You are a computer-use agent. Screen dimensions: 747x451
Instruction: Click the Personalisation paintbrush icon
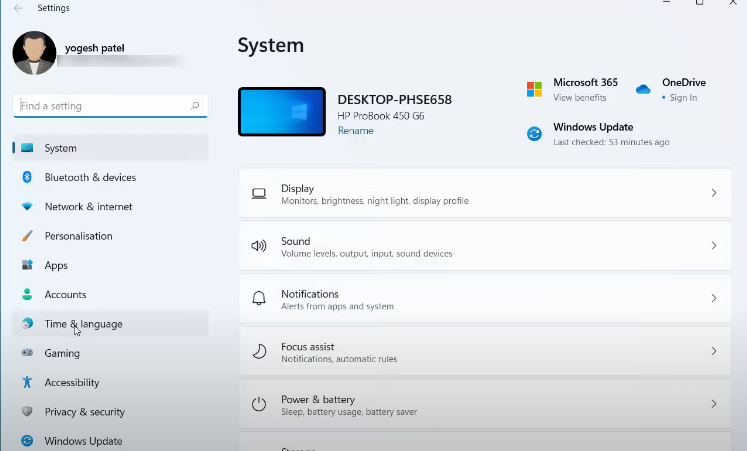(27, 236)
